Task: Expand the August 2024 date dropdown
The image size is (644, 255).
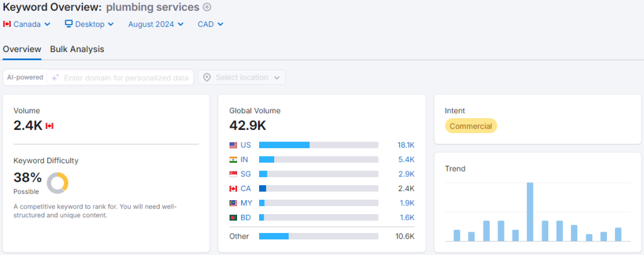Action: 156,24
